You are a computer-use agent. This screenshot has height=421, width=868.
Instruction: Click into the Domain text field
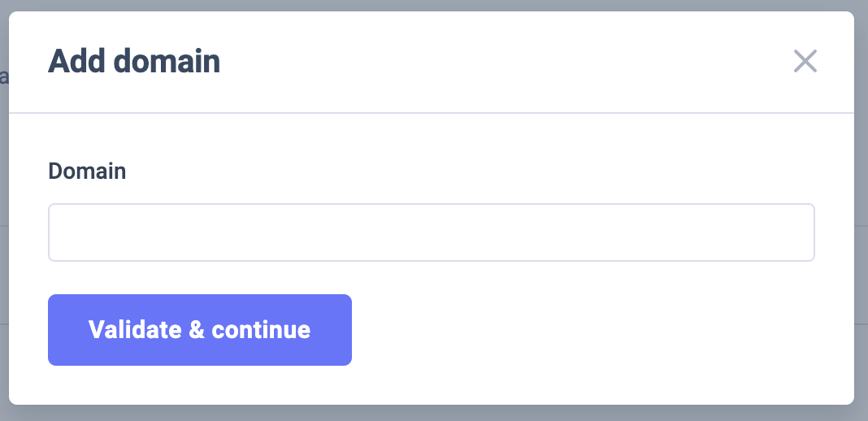431,232
